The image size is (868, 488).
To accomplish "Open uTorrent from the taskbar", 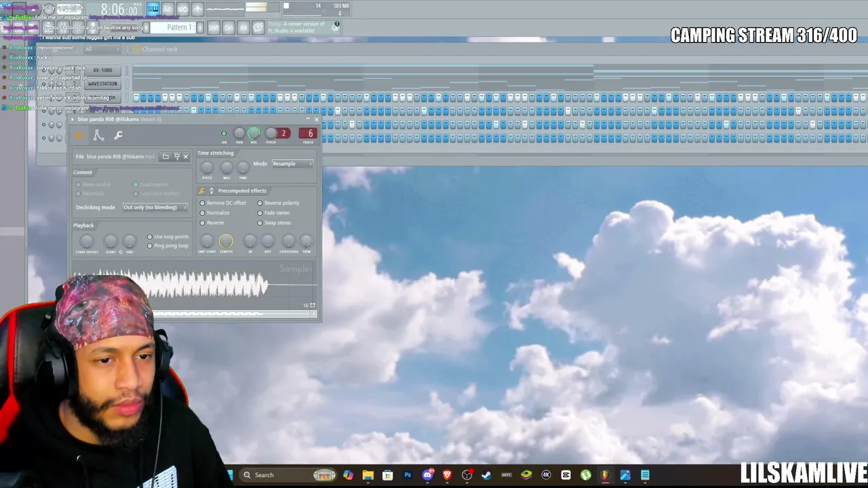I will (585, 475).
